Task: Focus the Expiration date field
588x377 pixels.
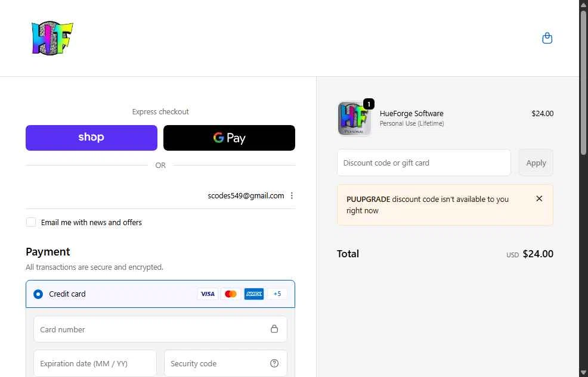Action: click(x=95, y=363)
